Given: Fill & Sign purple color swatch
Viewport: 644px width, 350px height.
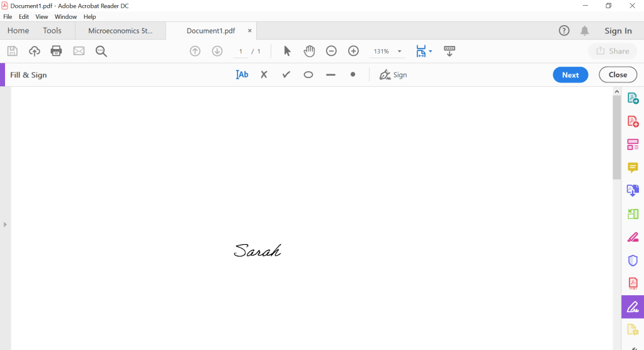Looking at the screenshot, I should click(3, 75).
